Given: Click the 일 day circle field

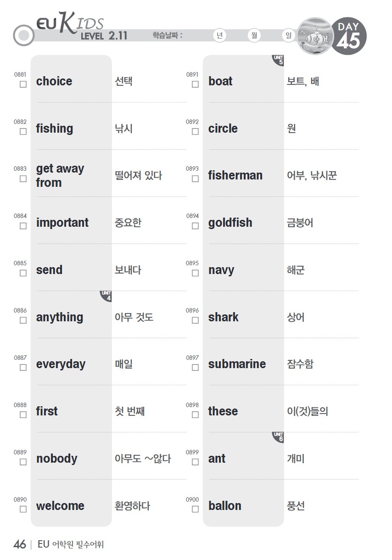Looking at the screenshot, I should 288,36.
